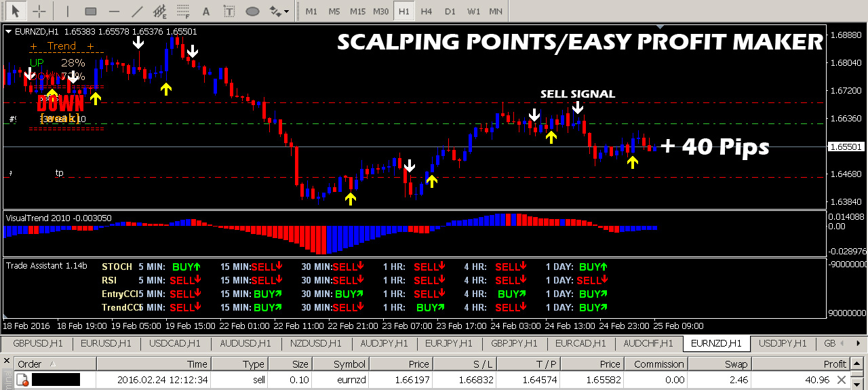Select the Arrows objects tool
Viewport: 868px width, 390px height.
[275, 11]
